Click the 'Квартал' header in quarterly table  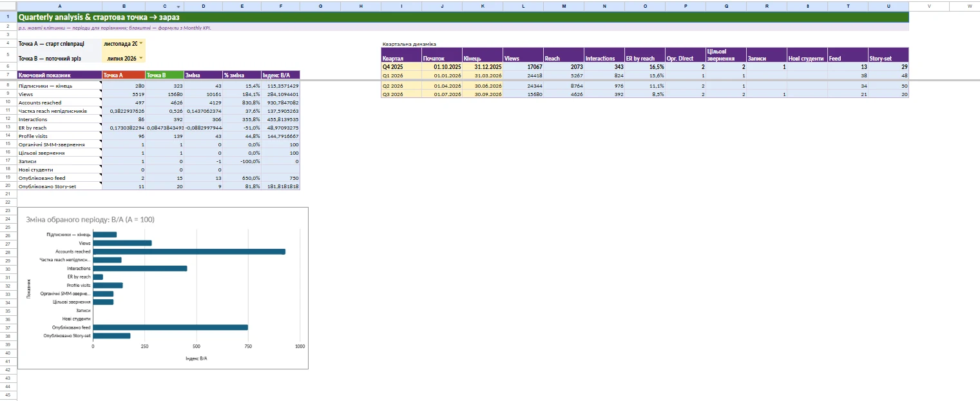click(x=401, y=55)
